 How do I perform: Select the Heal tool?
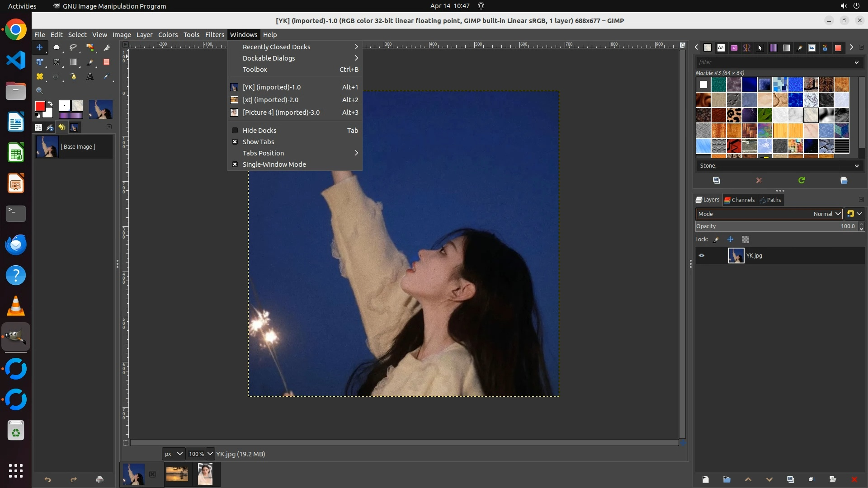(x=40, y=77)
